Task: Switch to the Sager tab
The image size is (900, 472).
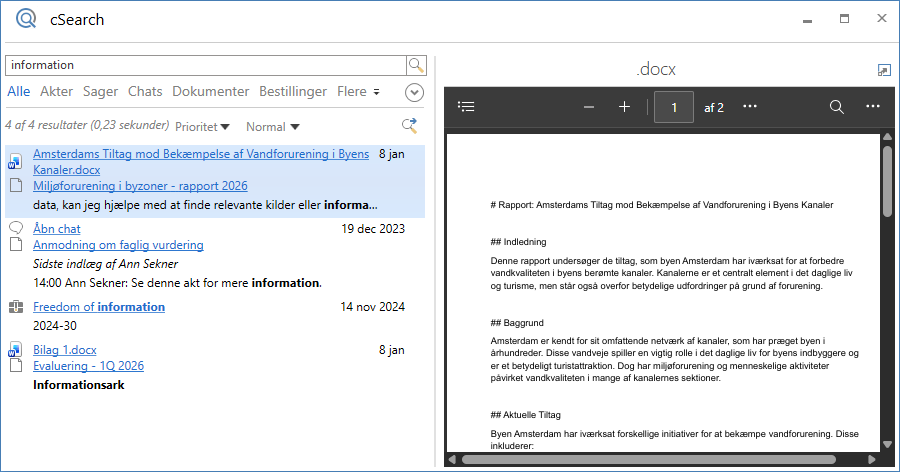Action: 100,92
